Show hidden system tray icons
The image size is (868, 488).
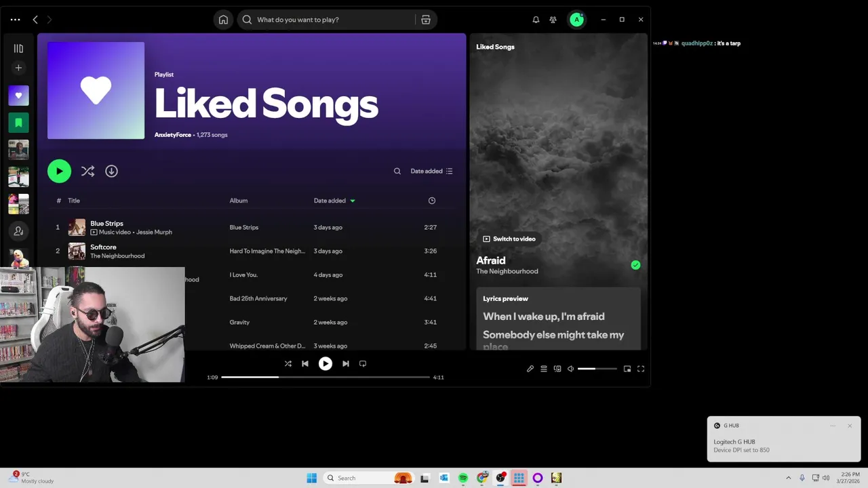pyautogui.click(x=789, y=478)
